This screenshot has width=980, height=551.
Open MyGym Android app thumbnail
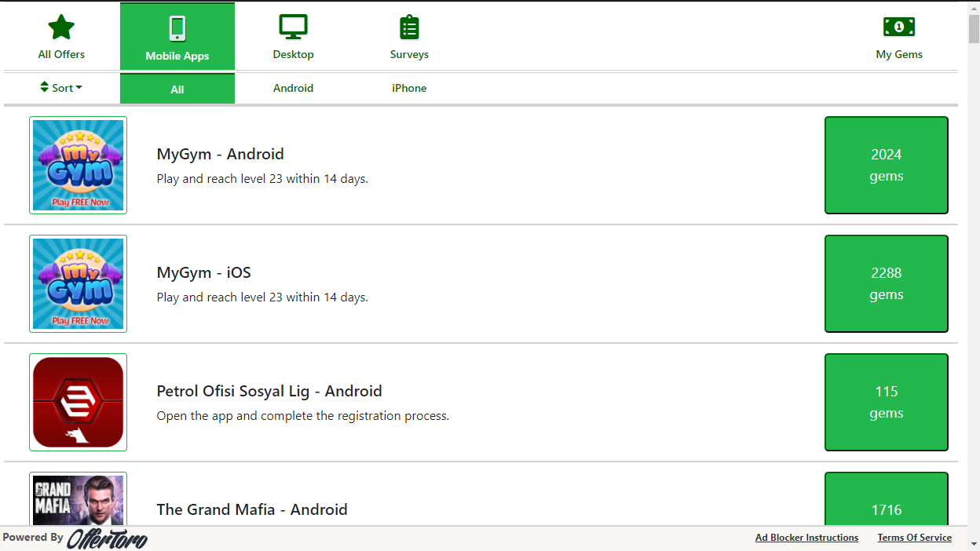point(78,165)
